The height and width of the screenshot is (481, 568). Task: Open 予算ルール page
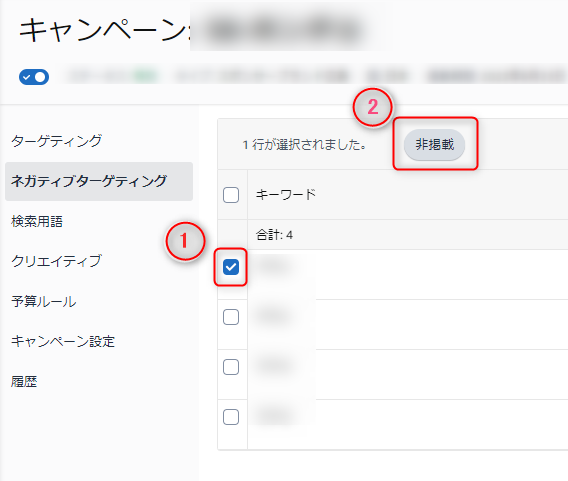click(x=43, y=301)
